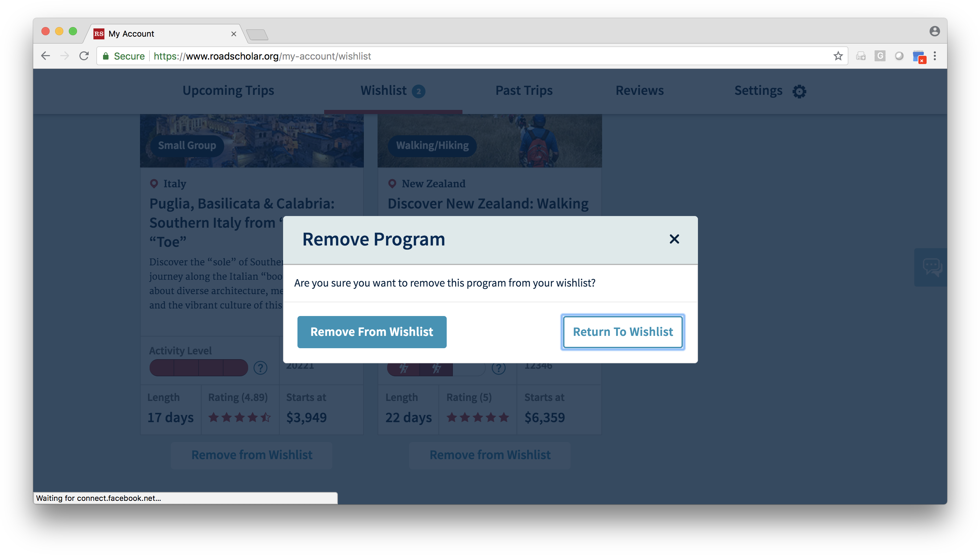This screenshot has height=555, width=980.
Task: Open the Settings tab
Action: coord(758,90)
